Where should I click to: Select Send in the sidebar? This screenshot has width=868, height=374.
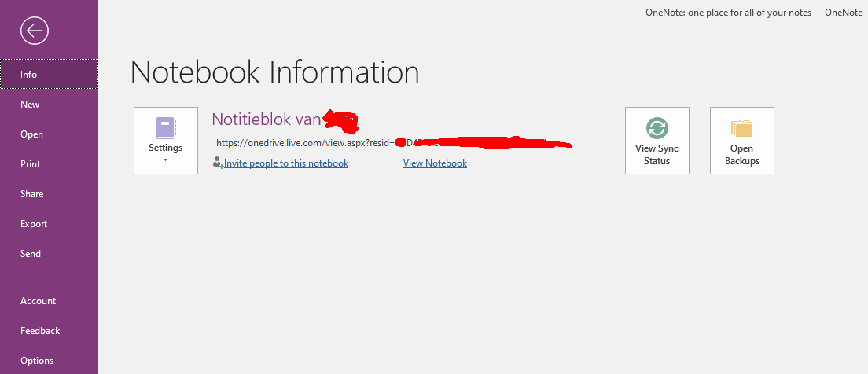click(x=50, y=253)
